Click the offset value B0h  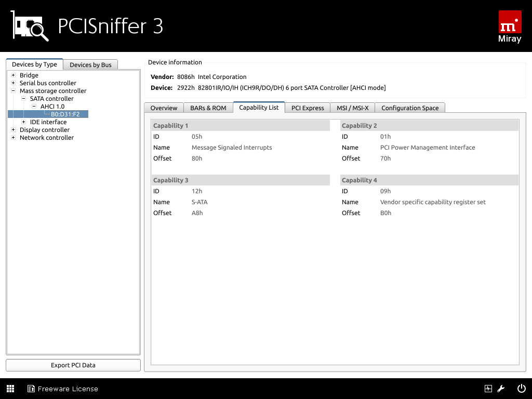click(x=386, y=213)
